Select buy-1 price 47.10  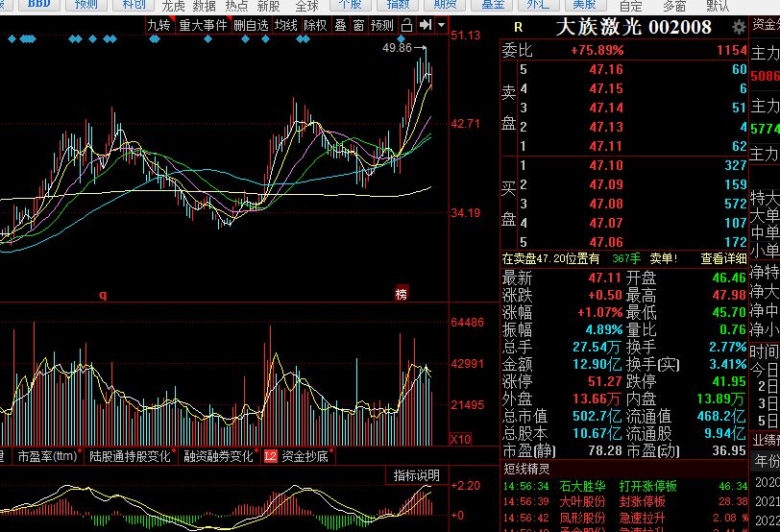click(606, 165)
